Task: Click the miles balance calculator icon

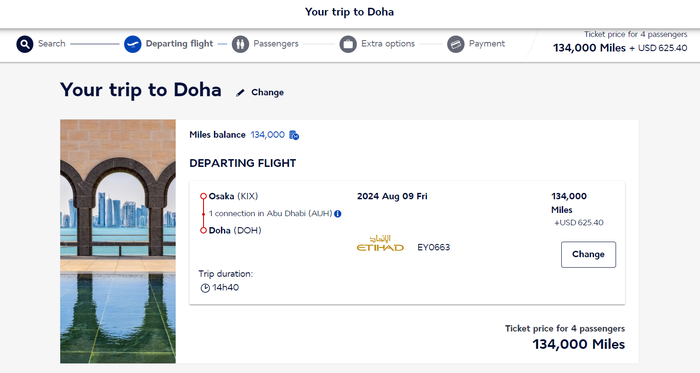Action: click(x=294, y=135)
